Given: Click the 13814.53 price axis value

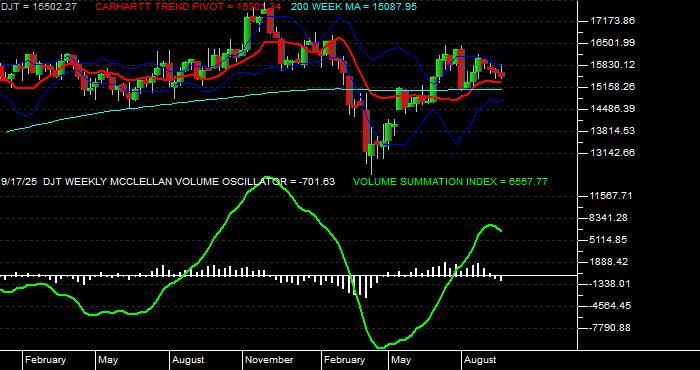Looking at the screenshot, I should click(612, 131).
